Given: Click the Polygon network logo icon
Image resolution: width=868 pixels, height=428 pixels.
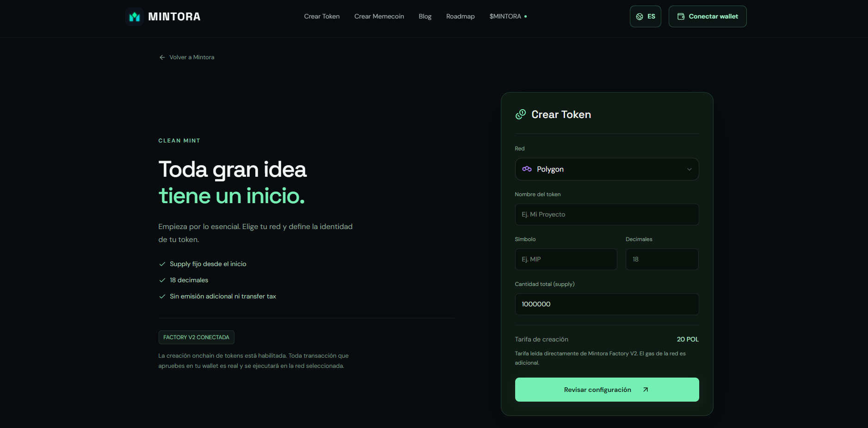Looking at the screenshot, I should (527, 169).
